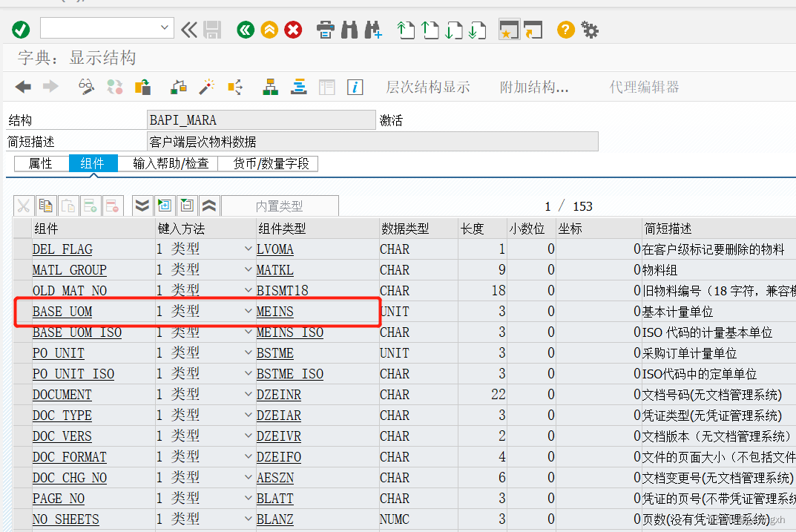
Task: Open the 键入方法 dropdown for BASE_UOM row
Action: [x=248, y=311]
